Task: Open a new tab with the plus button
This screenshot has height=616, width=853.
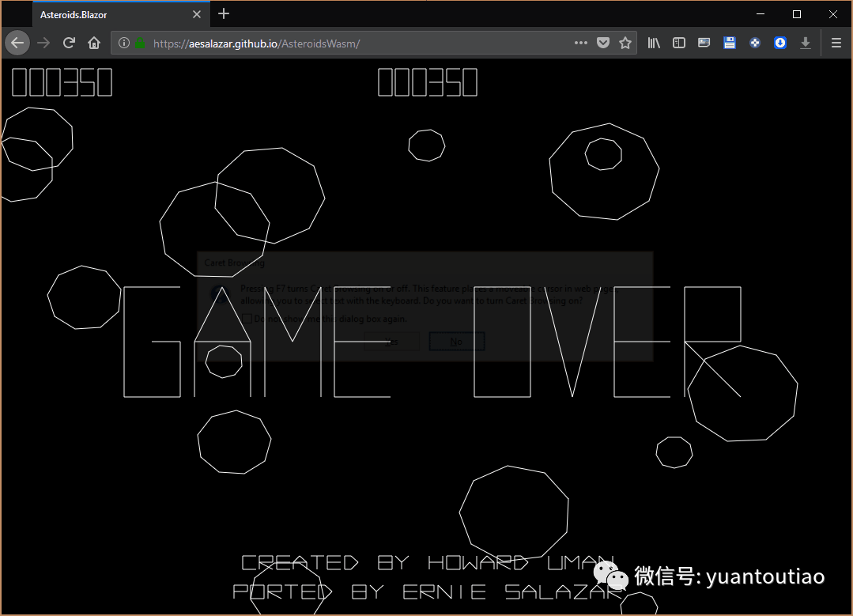Action: (224, 14)
